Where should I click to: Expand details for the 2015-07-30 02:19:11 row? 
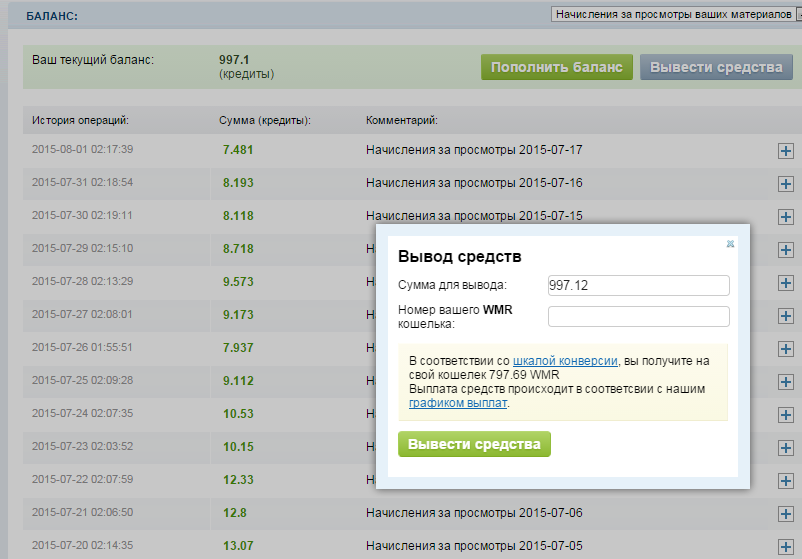[786, 217]
